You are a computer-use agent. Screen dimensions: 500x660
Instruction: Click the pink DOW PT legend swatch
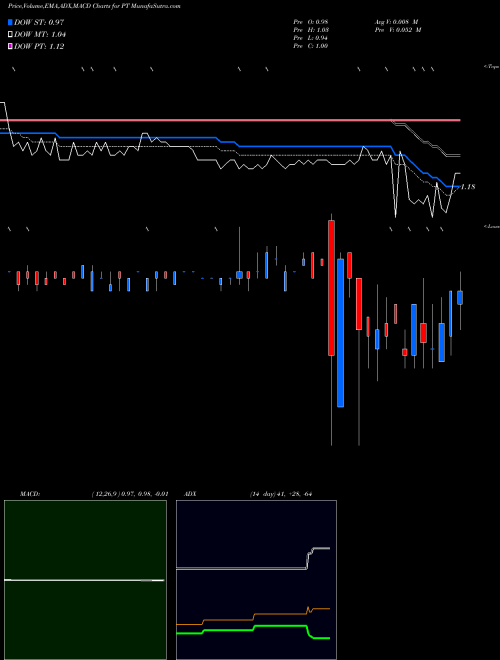click(11, 47)
